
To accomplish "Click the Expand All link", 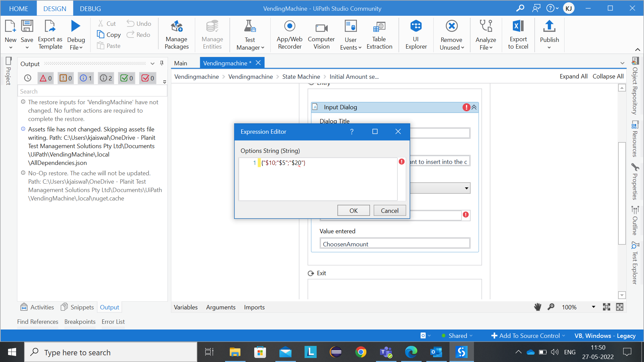I will tap(573, 76).
